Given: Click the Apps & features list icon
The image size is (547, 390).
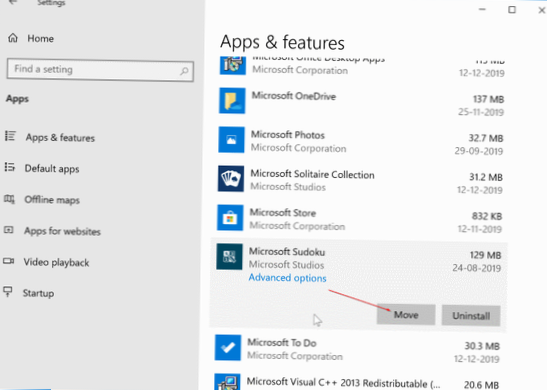Looking at the screenshot, I should click(x=10, y=136).
